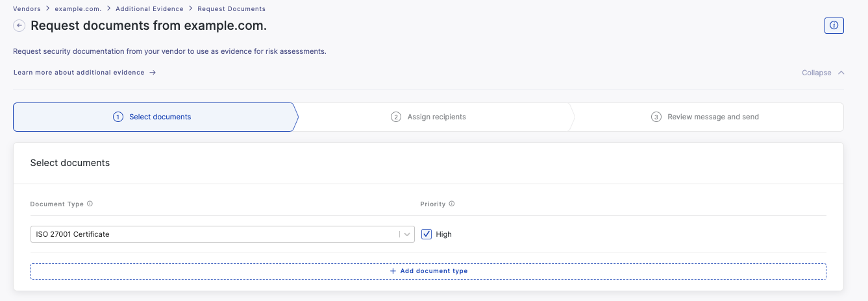Image resolution: width=868 pixels, height=301 pixels.
Task: Click the back arrow icon beside the title
Action: pos(19,26)
